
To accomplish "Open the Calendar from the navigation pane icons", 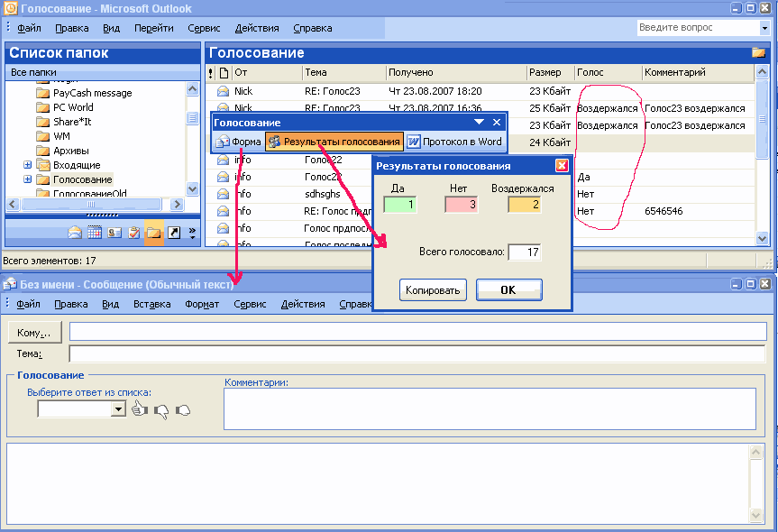I will [x=95, y=233].
